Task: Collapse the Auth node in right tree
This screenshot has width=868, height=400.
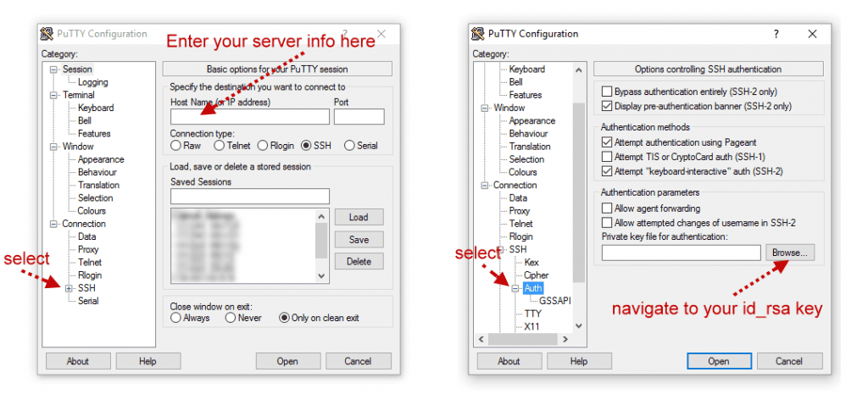Action: [x=516, y=288]
